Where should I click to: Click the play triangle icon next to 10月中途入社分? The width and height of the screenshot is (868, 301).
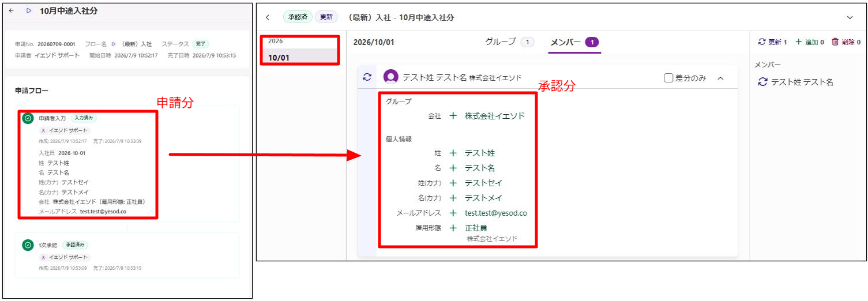(x=29, y=11)
